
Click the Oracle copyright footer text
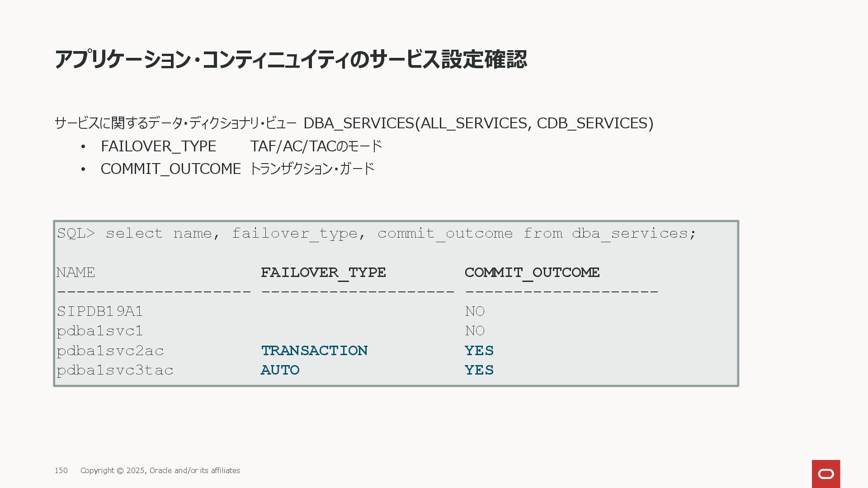(160, 470)
